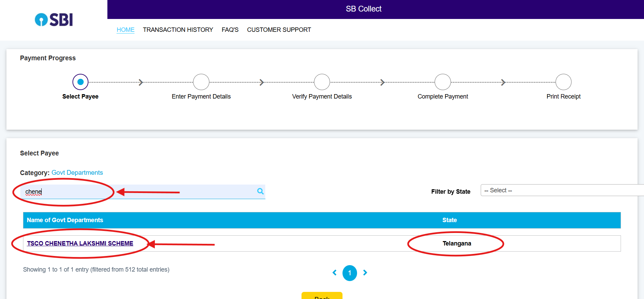Click the search magnifier icon
Image resolution: width=644 pixels, height=299 pixels.
click(260, 191)
